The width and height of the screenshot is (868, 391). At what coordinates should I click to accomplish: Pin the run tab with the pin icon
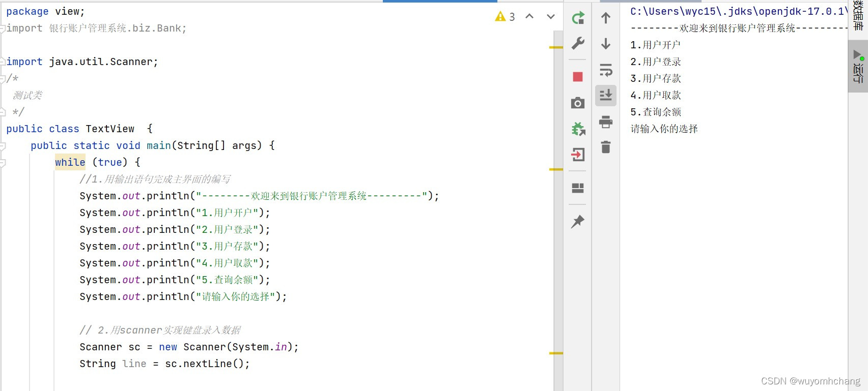pos(578,221)
